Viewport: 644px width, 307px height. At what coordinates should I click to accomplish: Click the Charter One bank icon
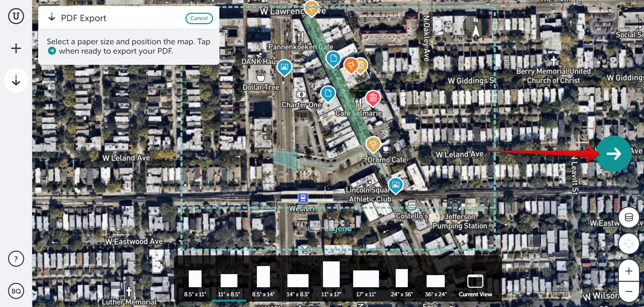(301, 95)
